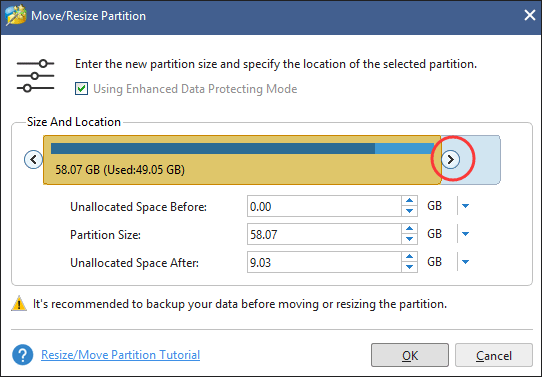Click the Partition Size: label
Screen dimensions: 542x377
[x=105, y=235]
